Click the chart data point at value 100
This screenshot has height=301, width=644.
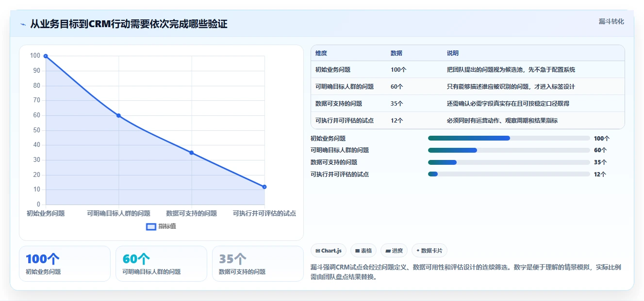46,56
